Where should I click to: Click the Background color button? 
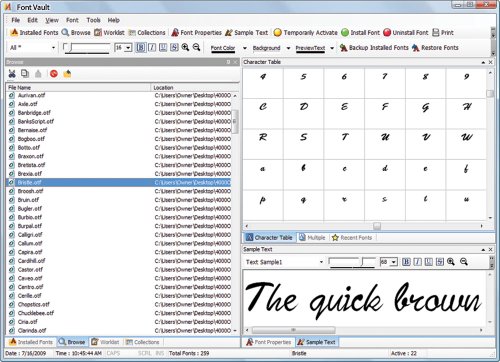point(266,48)
